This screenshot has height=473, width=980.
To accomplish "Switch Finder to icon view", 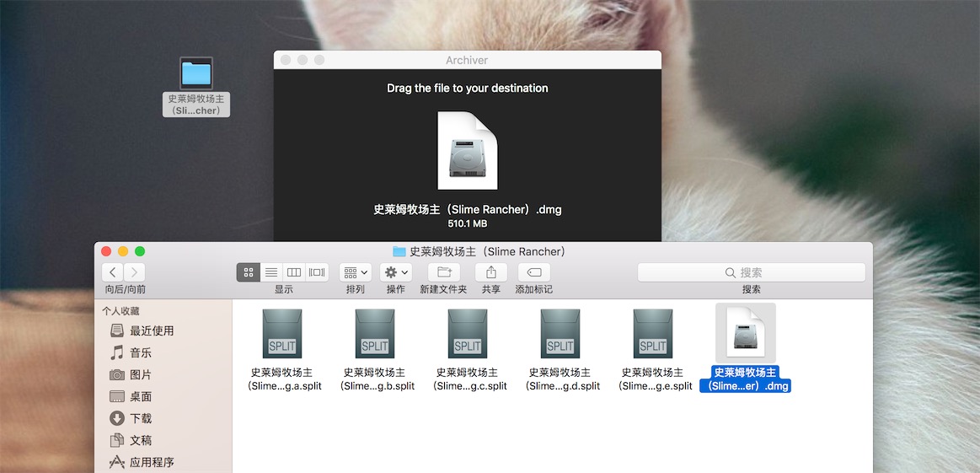I will pyautogui.click(x=248, y=272).
